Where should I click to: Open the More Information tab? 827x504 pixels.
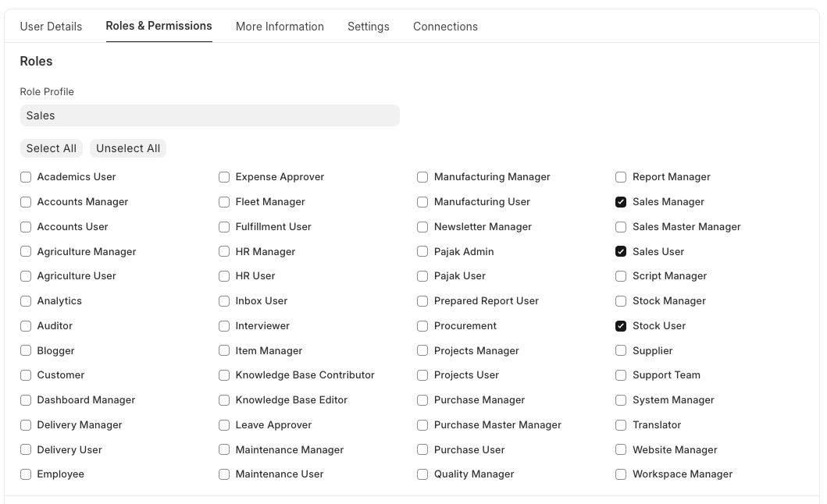click(280, 27)
